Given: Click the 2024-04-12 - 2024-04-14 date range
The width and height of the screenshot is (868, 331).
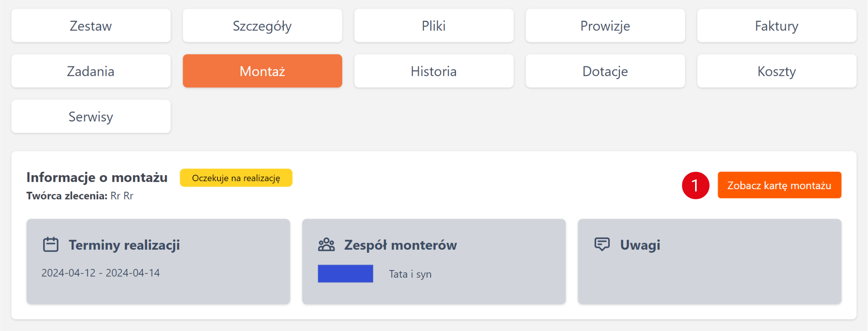Looking at the screenshot, I should [x=100, y=273].
